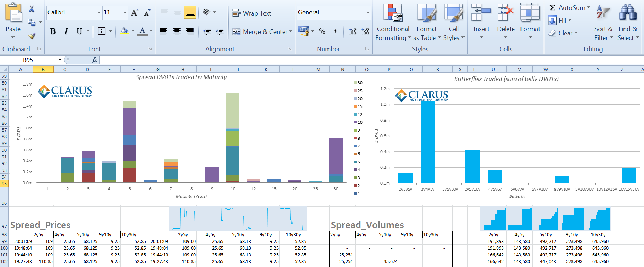Open Alignment dialog launcher
This screenshot has height=267, width=644.
click(x=290, y=49)
